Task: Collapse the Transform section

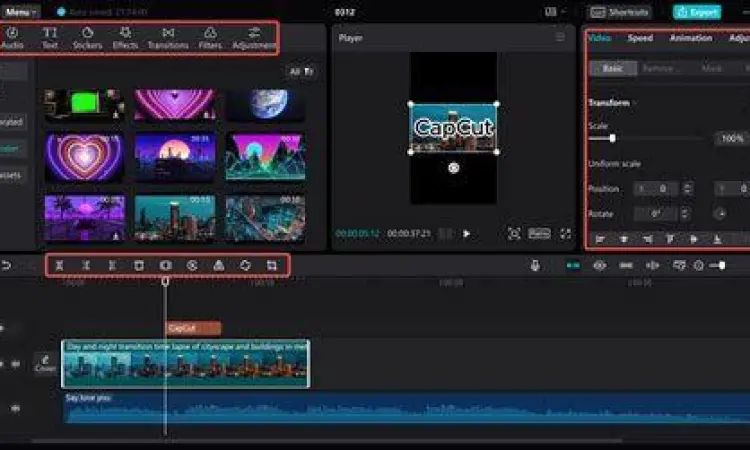Action: [x=612, y=103]
